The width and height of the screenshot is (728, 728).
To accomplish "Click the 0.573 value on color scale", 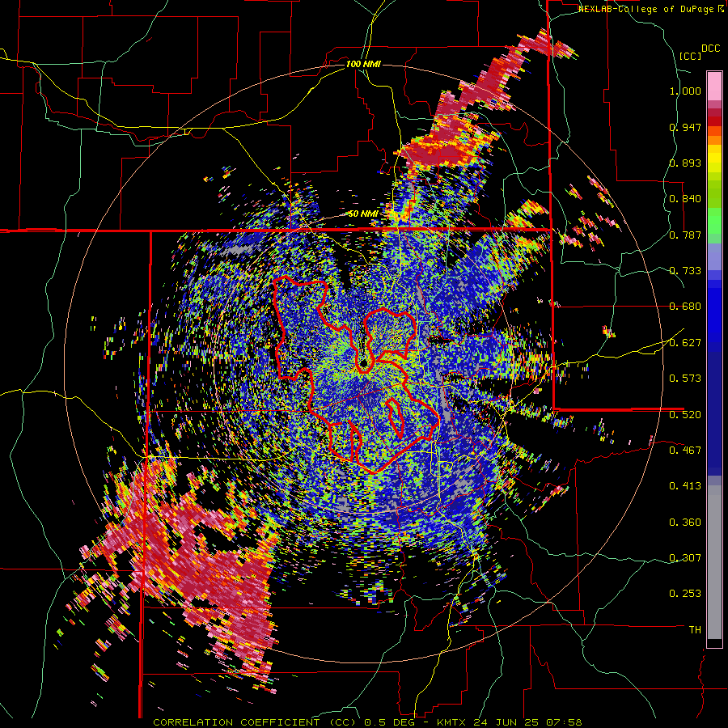I will pos(685,379).
